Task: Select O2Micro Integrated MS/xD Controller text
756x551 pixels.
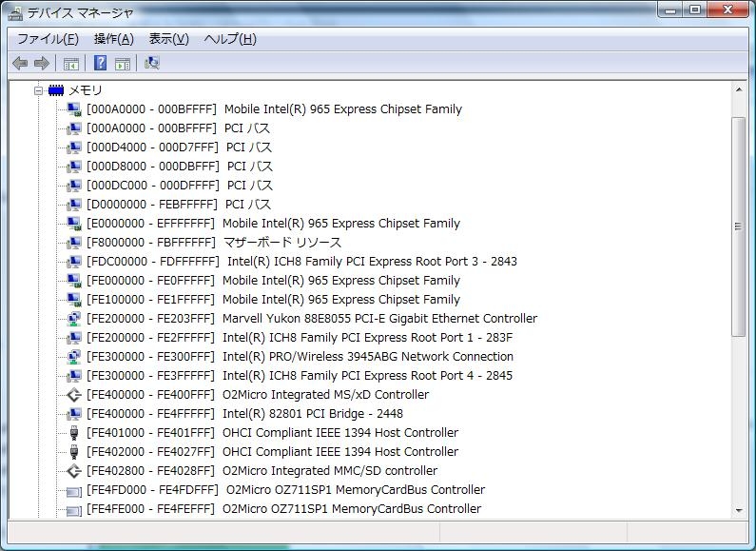Action: [x=325, y=395]
